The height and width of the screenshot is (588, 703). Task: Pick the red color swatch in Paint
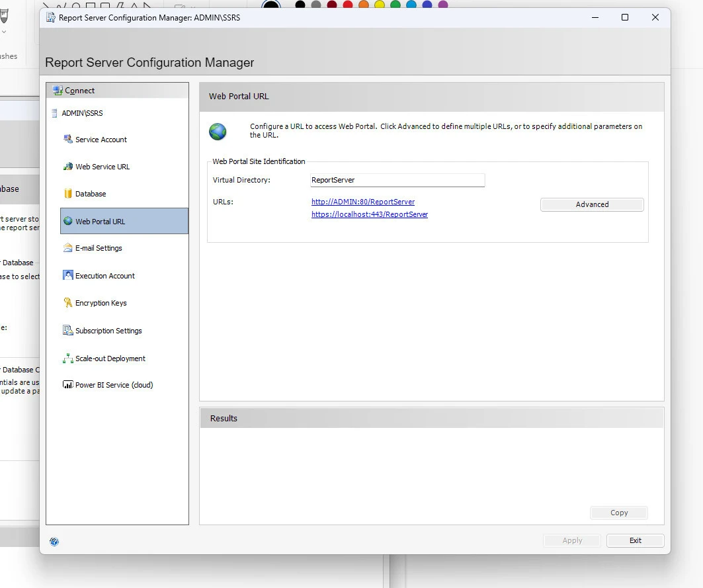[x=348, y=5]
